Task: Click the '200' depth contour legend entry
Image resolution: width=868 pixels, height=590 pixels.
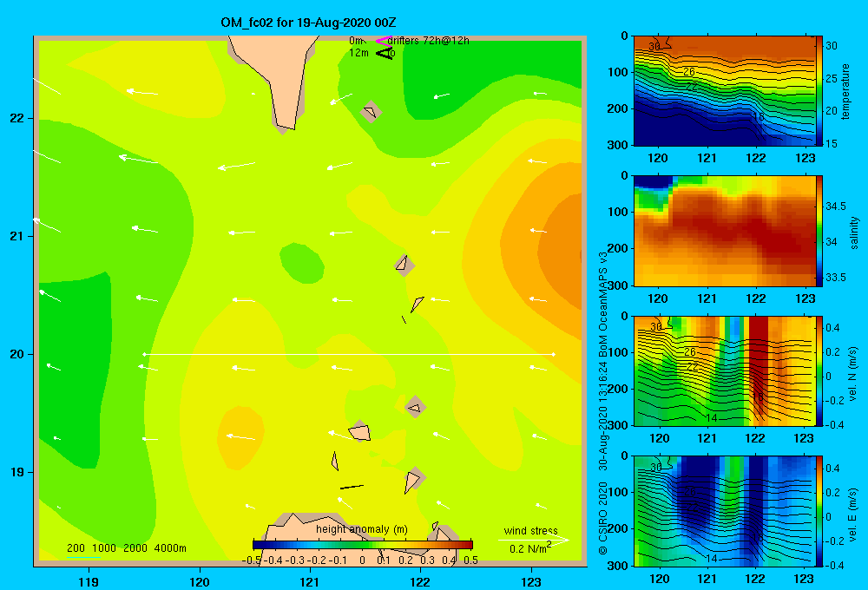Action: tap(76, 548)
